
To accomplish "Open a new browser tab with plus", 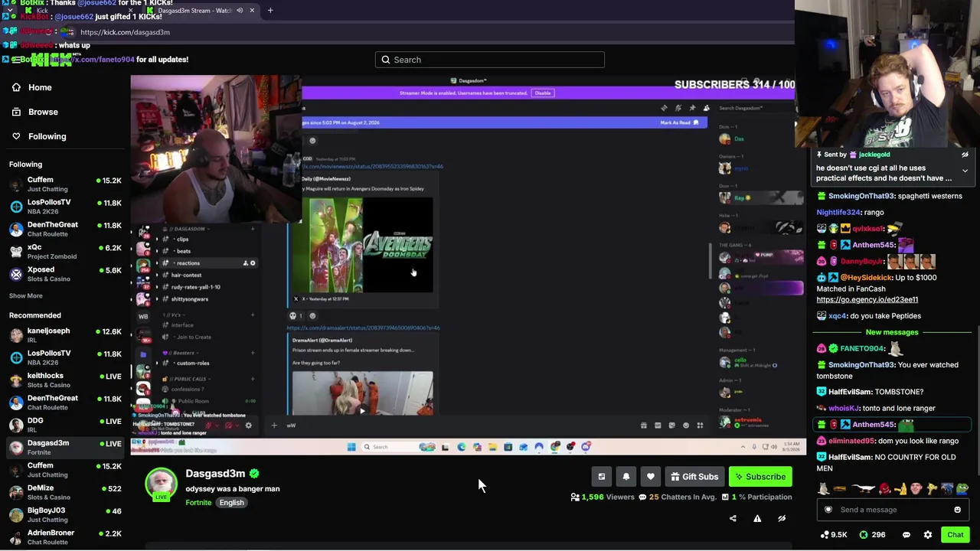I will coord(270,11).
